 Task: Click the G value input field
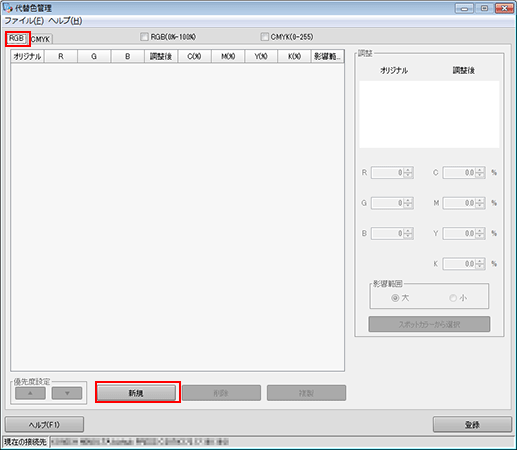(x=388, y=203)
